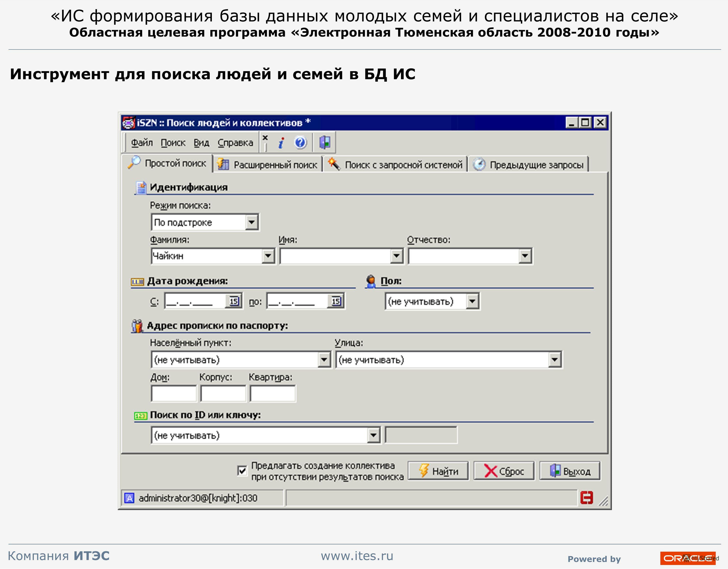
Task: Click the Квартира input field
Action: pos(273,394)
